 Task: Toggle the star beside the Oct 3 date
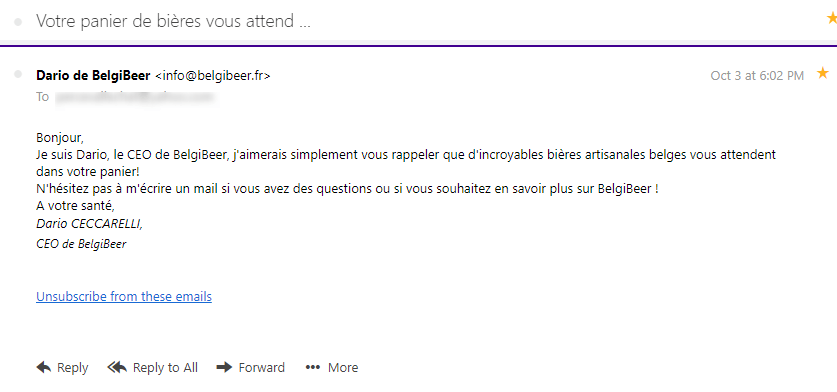coord(823,73)
